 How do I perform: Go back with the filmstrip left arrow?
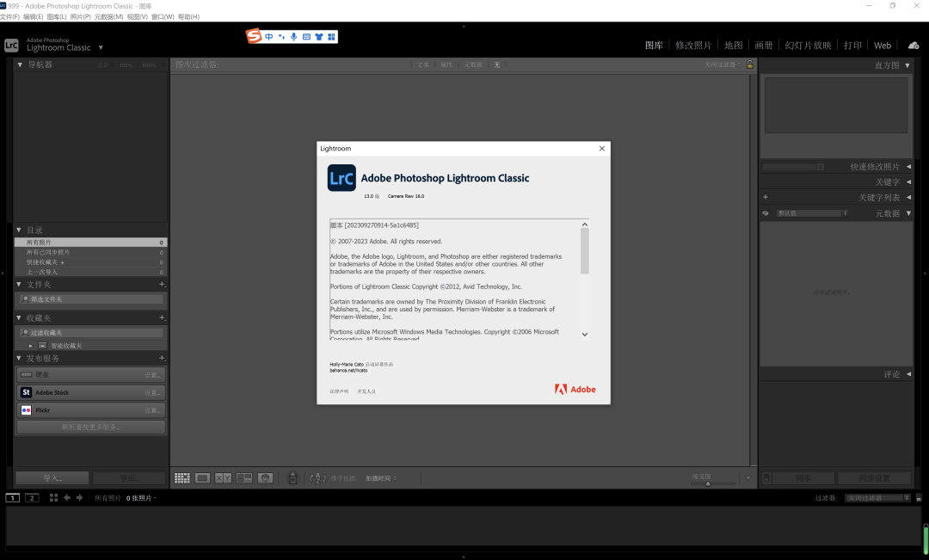coord(67,498)
